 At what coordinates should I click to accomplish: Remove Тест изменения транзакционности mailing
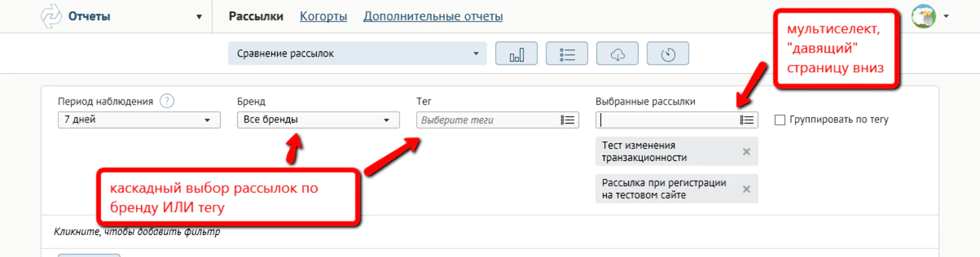pos(746,152)
